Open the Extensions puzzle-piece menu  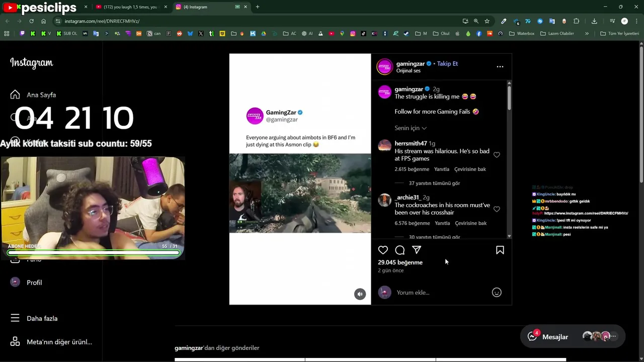tap(577, 21)
